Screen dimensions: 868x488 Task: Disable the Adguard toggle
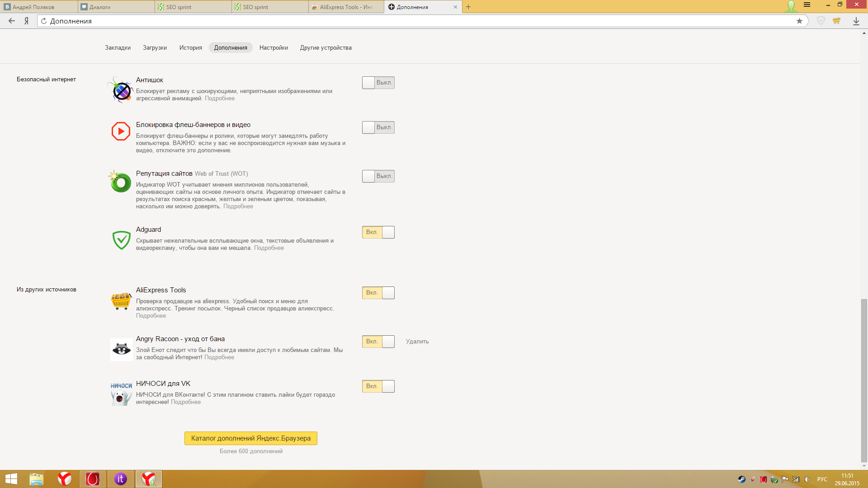tap(378, 232)
